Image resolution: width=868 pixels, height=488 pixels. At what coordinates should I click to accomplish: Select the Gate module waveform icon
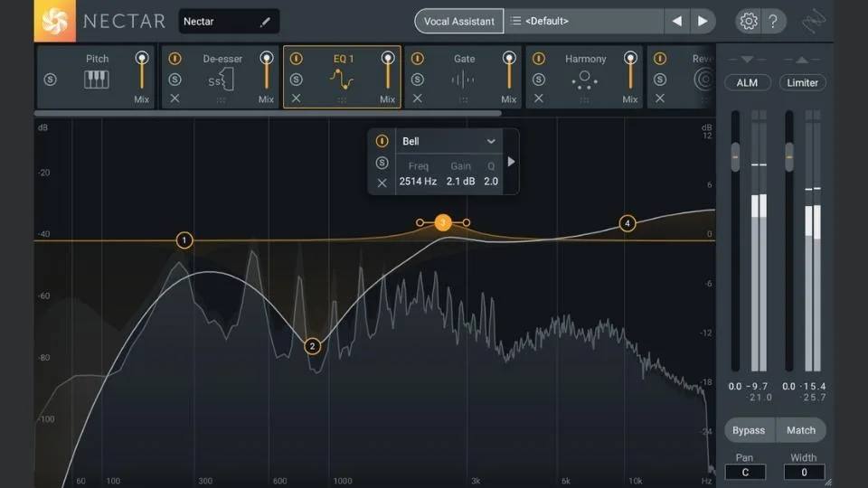(x=463, y=80)
